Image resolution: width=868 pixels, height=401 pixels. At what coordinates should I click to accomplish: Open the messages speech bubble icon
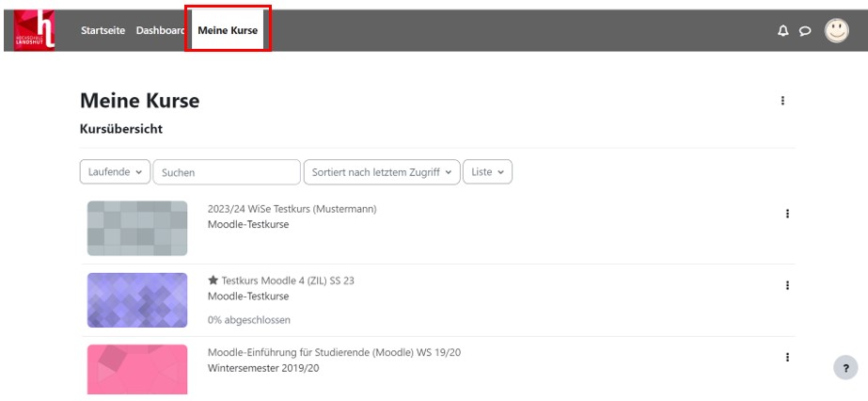[x=804, y=31]
